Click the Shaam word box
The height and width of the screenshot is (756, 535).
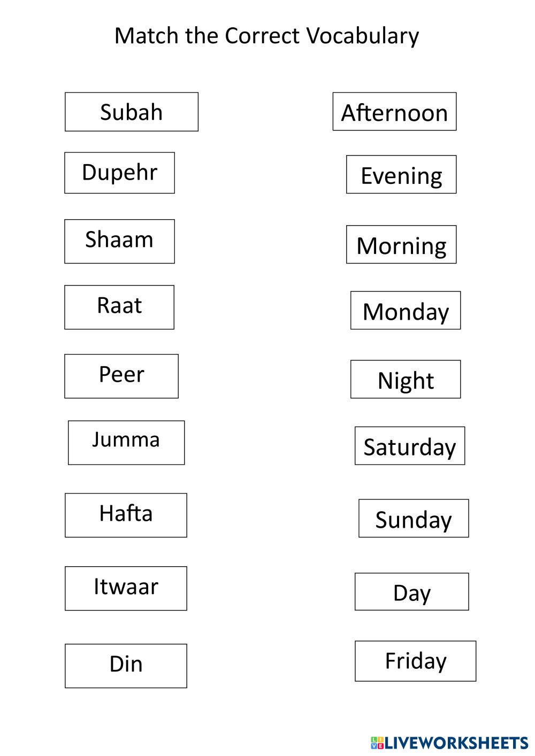click(119, 241)
